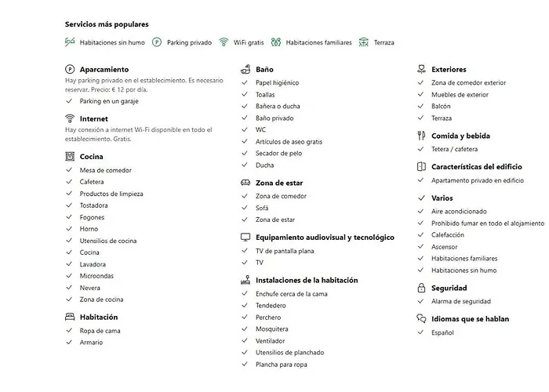
Task: Click the Cocina kitchen icon
Action: pos(70,157)
